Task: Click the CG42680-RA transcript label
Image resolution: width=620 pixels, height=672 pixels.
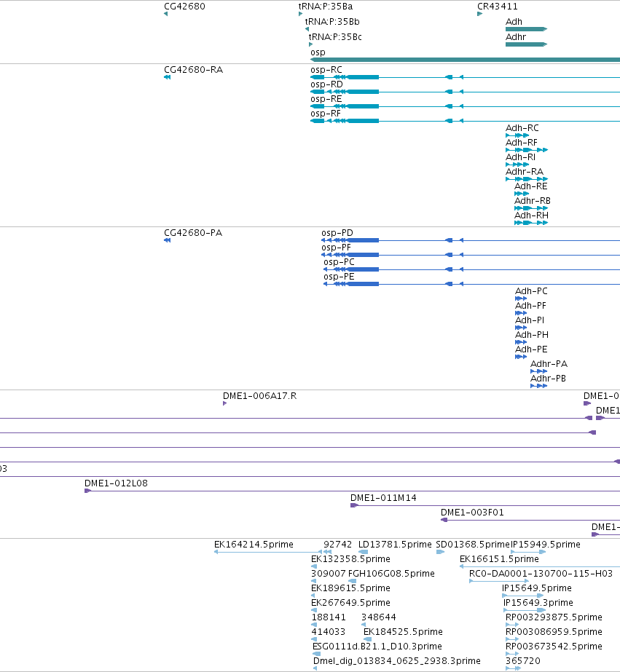Action: 193,70
